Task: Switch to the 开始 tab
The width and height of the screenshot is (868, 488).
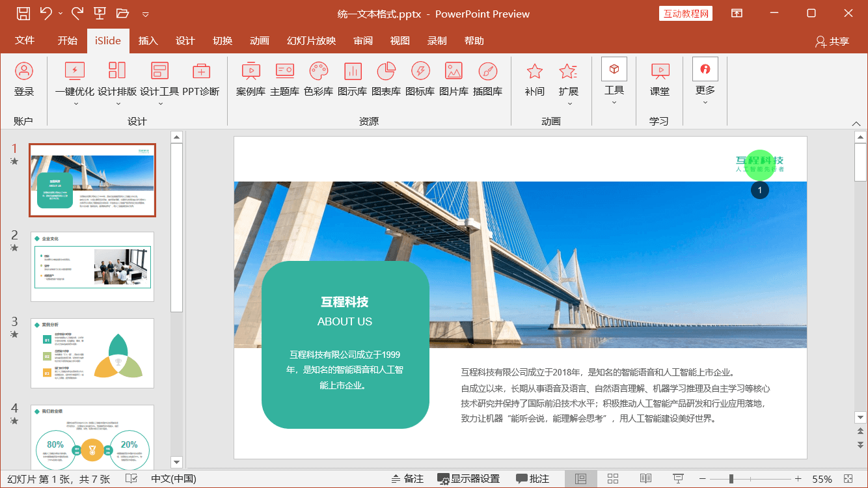Action: [67, 40]
